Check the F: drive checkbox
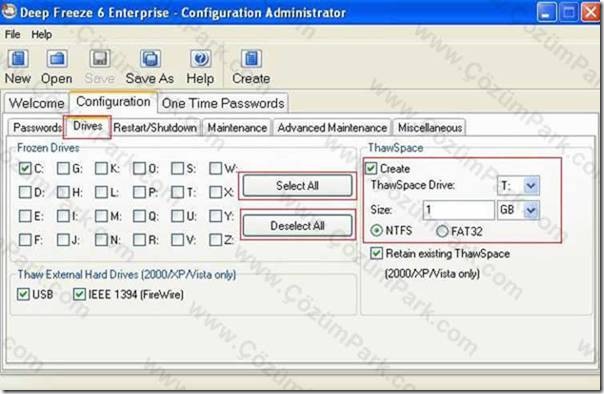 pyautogui.click(x=25, y=240)
